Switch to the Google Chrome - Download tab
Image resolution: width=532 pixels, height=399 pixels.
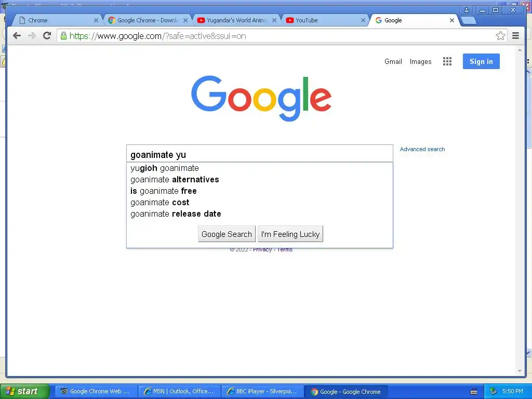(148, 20)
